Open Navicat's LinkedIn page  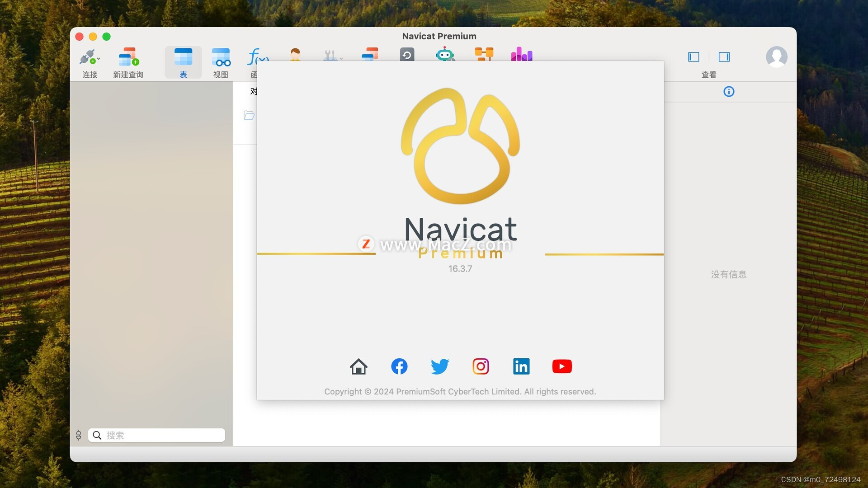tap(521, 366)
